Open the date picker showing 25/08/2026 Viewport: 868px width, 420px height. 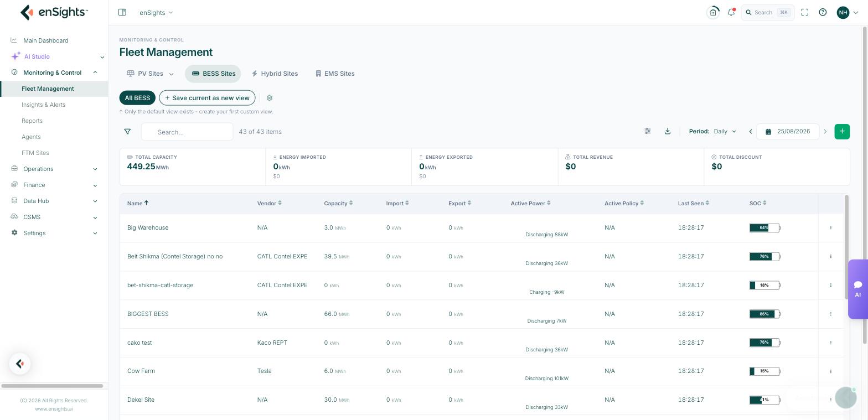[x=788, y=132]
